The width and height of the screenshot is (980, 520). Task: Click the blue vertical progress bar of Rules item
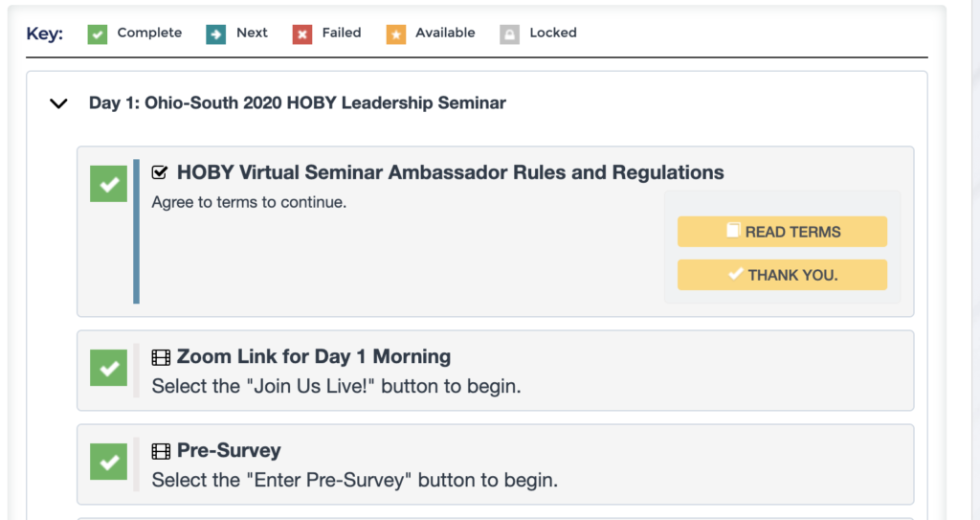pos(136,232)
